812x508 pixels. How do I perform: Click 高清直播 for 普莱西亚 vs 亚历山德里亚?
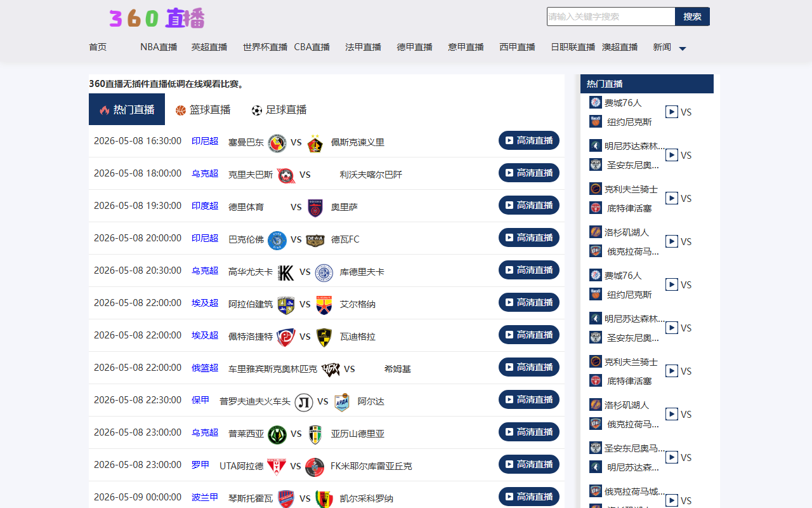(529, 432)
